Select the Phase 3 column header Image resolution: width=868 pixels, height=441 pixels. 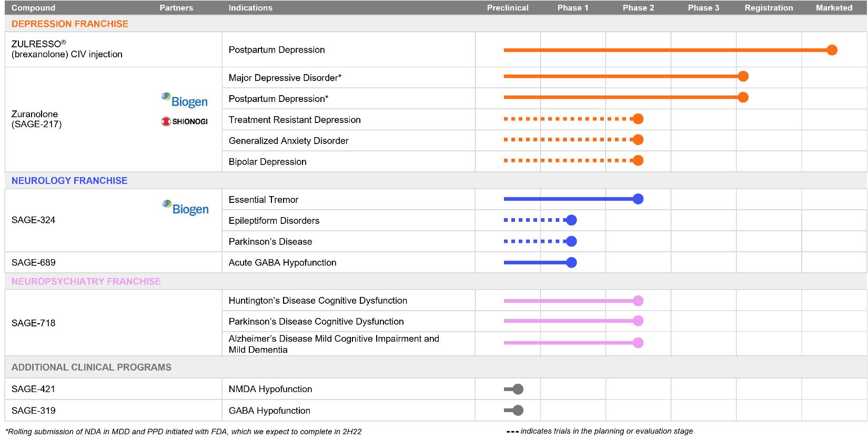[703, 8]
